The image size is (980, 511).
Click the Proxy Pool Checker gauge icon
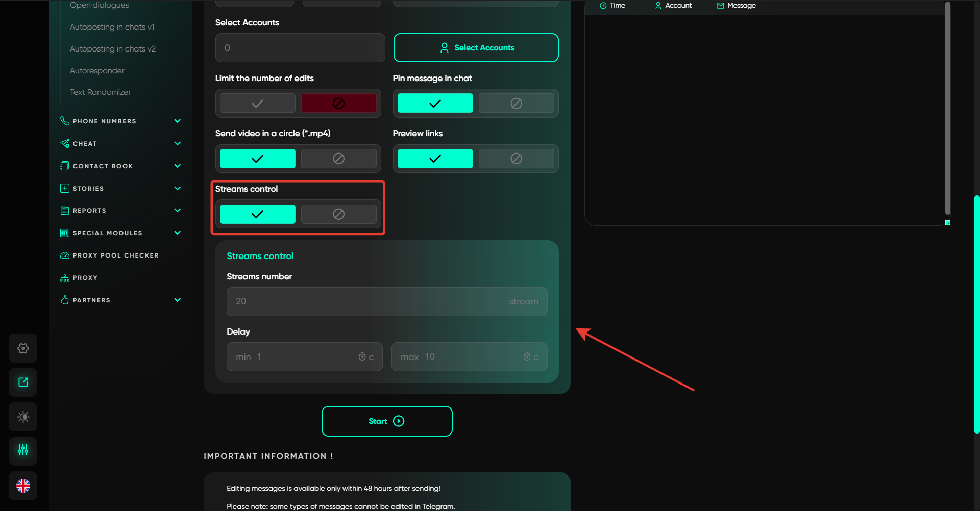click(65, 256)
